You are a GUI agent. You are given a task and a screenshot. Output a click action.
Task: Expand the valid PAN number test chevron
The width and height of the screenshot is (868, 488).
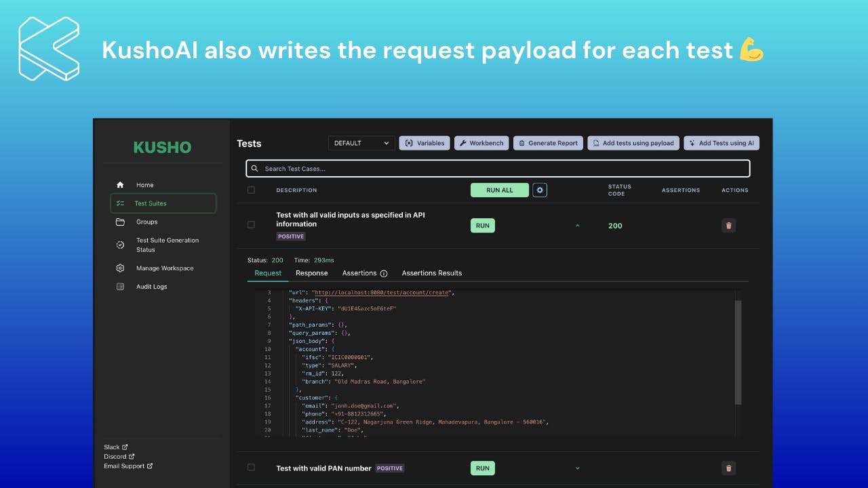click(x=578, y=468)
